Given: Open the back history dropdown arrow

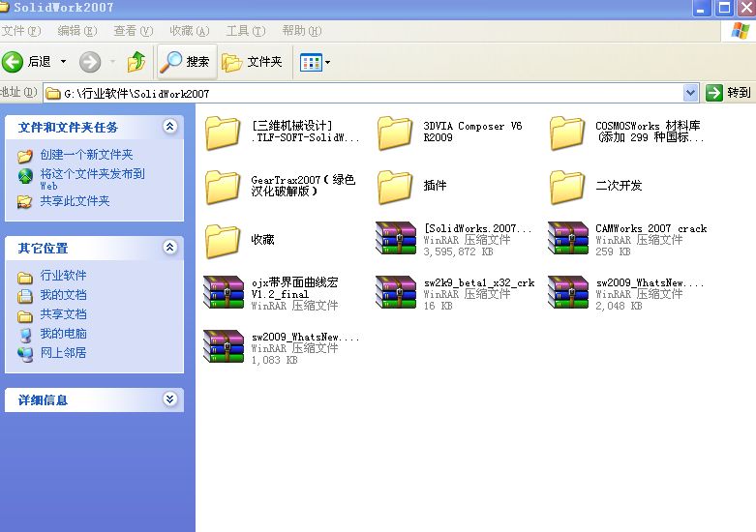Looking at the screenshot, I should pyautogui.click(x=63, y=62).
